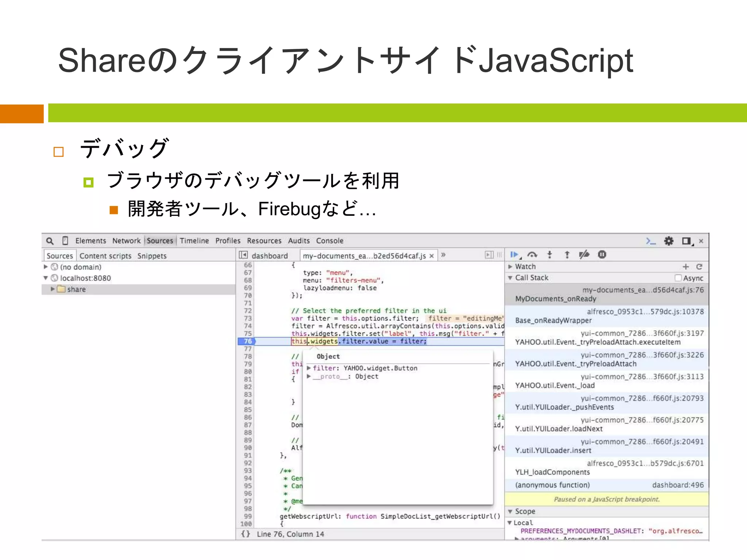Image resolution: width=747 pixels, height=560 pixels.
Task: Step over next function call
Action: coord(532,255)
